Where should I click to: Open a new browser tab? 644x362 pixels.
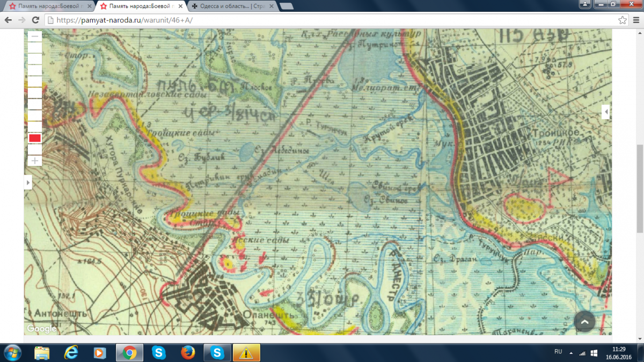coord(287,6)
